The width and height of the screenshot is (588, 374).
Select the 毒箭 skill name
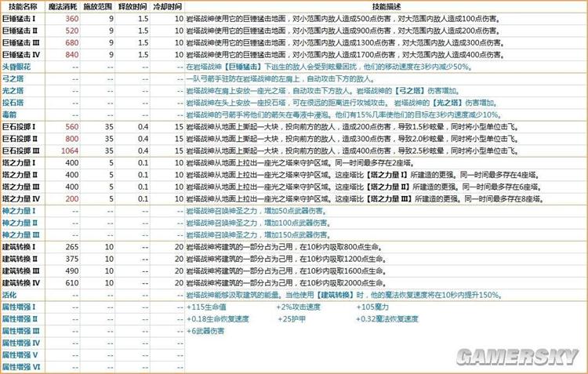tap(9, 114)
